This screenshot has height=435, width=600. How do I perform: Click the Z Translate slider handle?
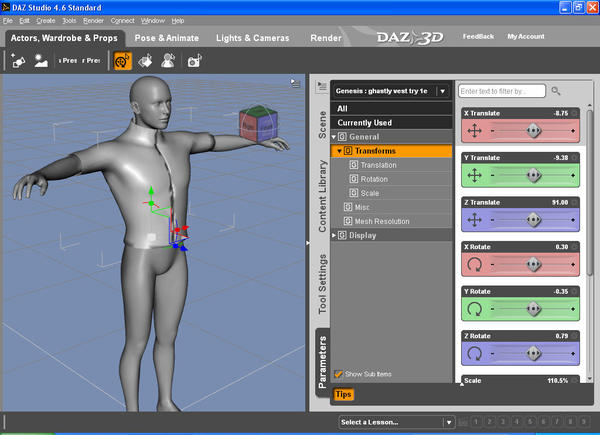[x=533, y=220]
